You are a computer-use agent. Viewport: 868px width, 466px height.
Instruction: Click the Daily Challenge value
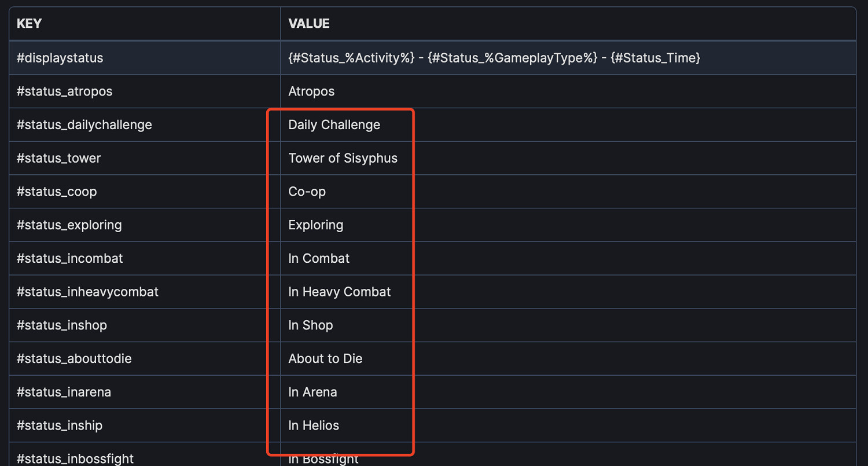[x=334, y=125]
